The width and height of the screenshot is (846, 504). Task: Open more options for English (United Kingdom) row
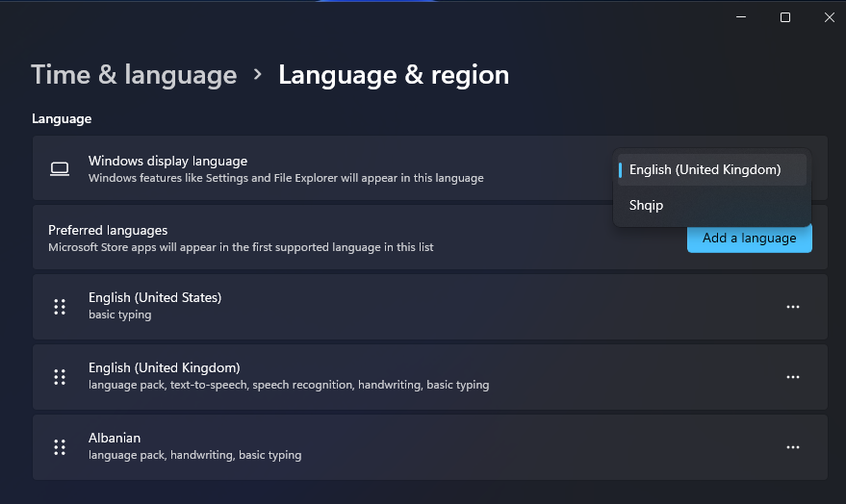pyautogui.click(x=793, y=377)
